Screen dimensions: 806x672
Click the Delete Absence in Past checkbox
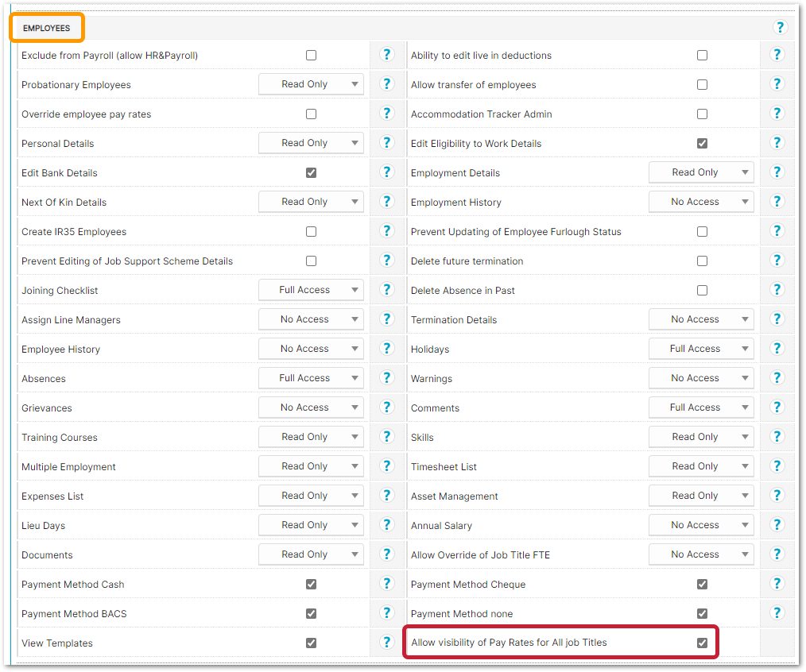click(702, 291)
